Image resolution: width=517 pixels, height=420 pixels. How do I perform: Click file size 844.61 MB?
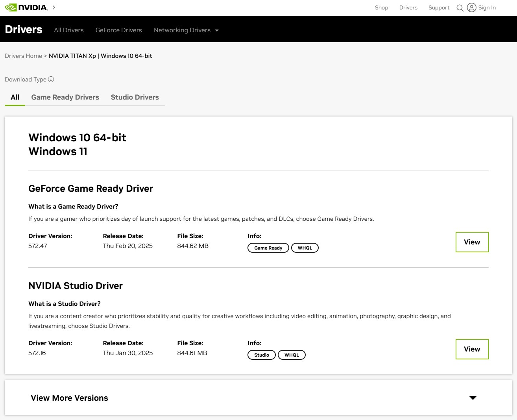pos(192,353)
